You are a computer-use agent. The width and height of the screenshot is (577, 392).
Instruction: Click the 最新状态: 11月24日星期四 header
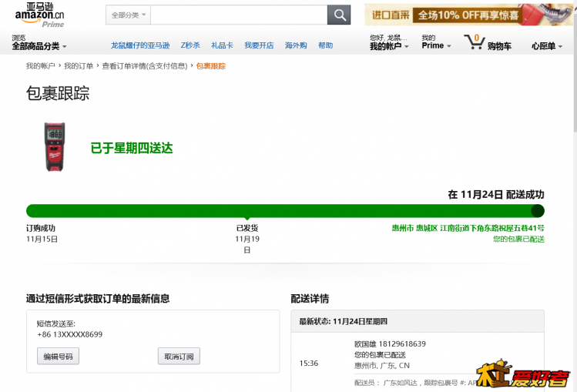tap(418, 321)
